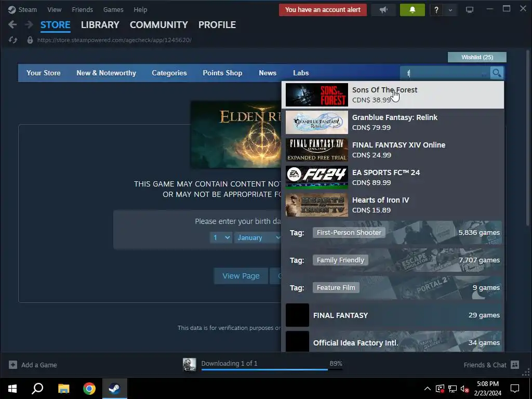Click the Family Friendly tag
532x399 pixels.
click(340, 260)
